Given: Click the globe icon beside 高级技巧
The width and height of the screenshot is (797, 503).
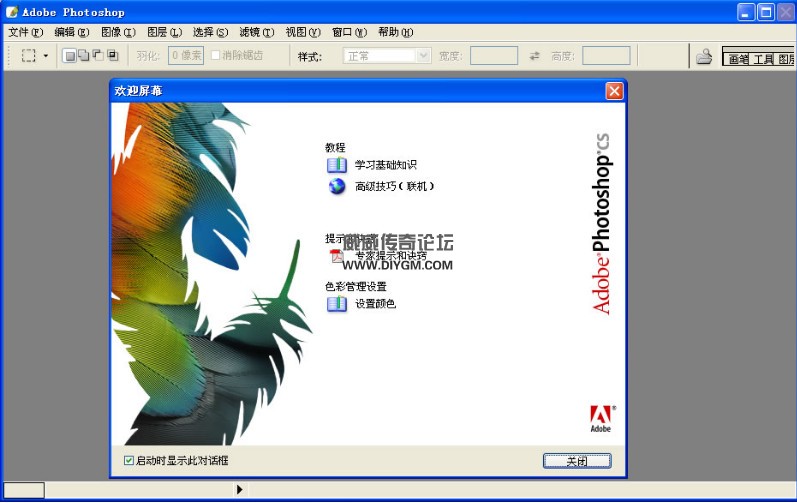Looking at the screenshot, I should click(336, 186).
